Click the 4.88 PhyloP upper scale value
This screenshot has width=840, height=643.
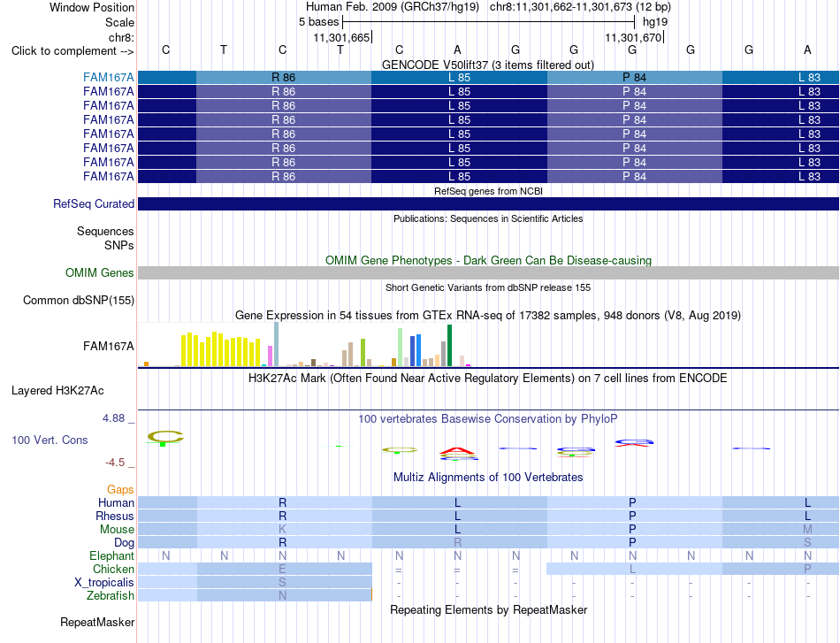[113, 418]
